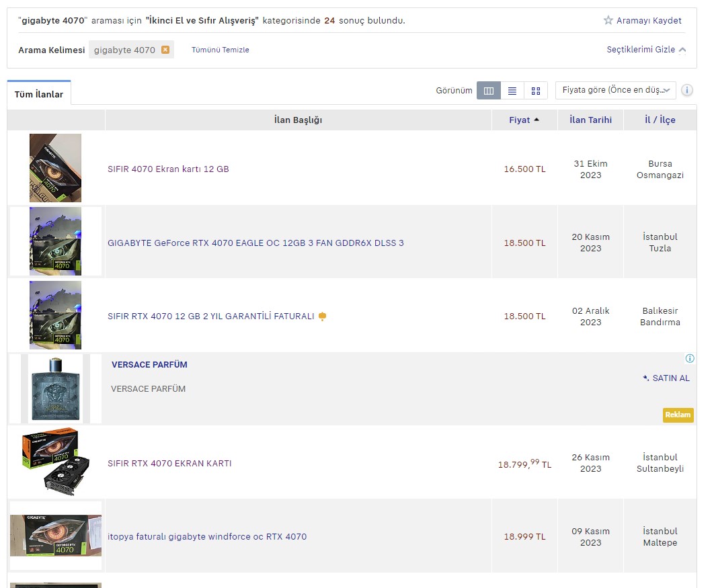Sort by the İlan Tarihi column header
714x588 pixels.
[x=590, y=120]
